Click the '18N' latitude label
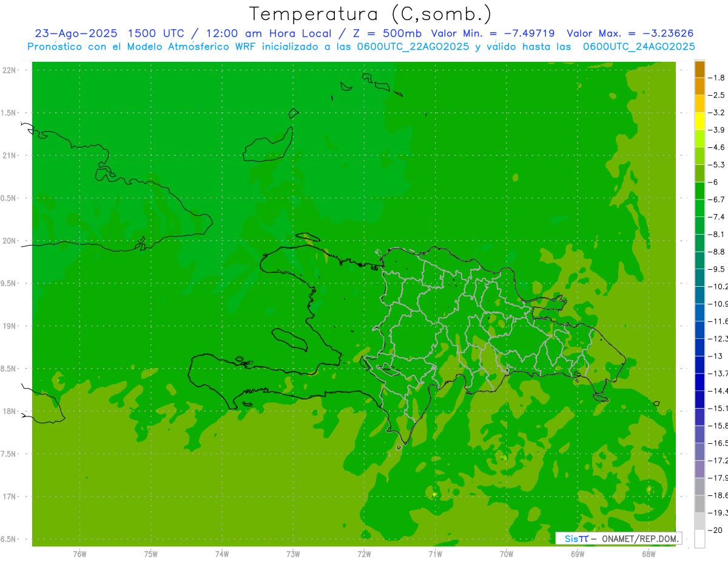Viewport: 728px width, 562px height. (10, 412)
